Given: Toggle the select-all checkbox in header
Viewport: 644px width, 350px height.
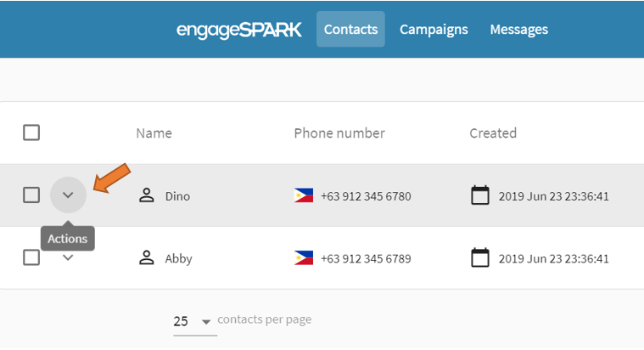Looking at the screenshot, I should tap(31, 133).
